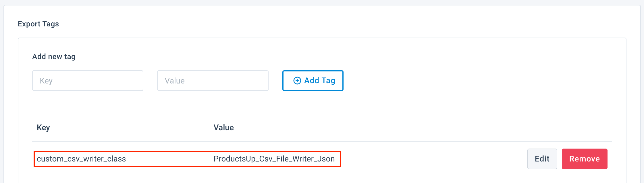Click the Value column header
This screenshot has width=644, height=183.
tap(223, 128)
